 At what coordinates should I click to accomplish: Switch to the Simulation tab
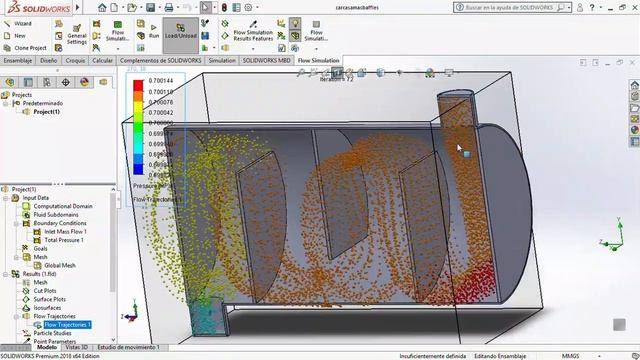tap(222, 60)
